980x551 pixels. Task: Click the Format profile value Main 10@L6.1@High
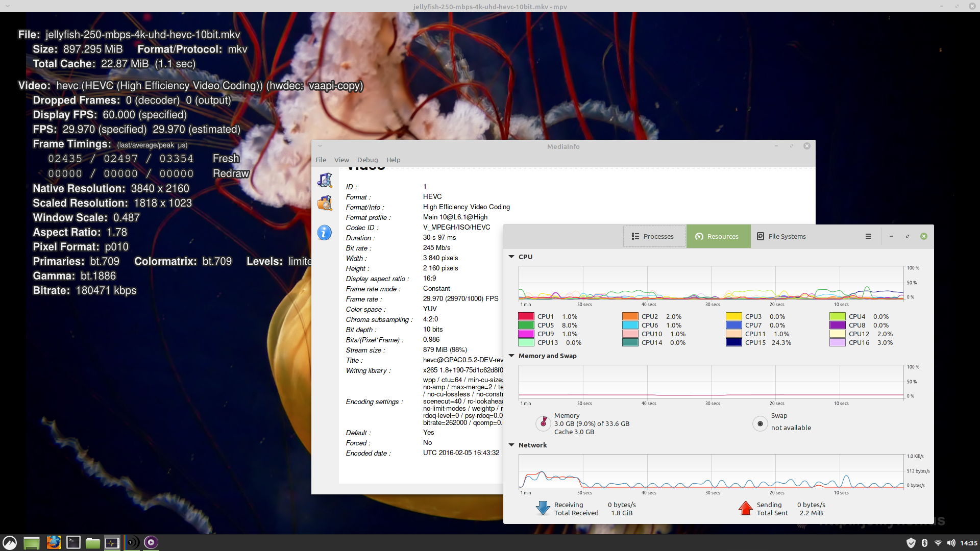(455, 217)
